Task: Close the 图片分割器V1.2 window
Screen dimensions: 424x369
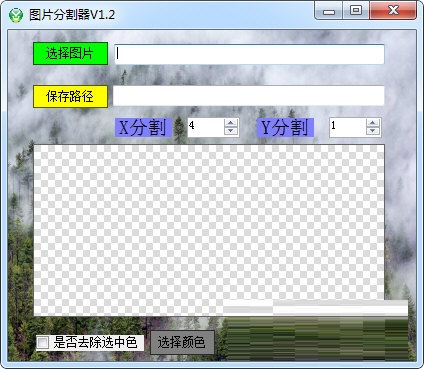Action: click(393, 10)
